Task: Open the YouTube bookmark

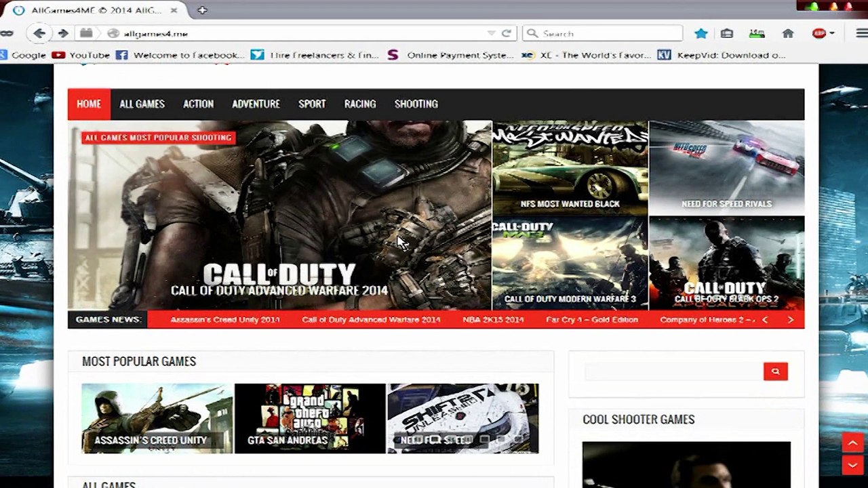Action: (x=81, y=55)
